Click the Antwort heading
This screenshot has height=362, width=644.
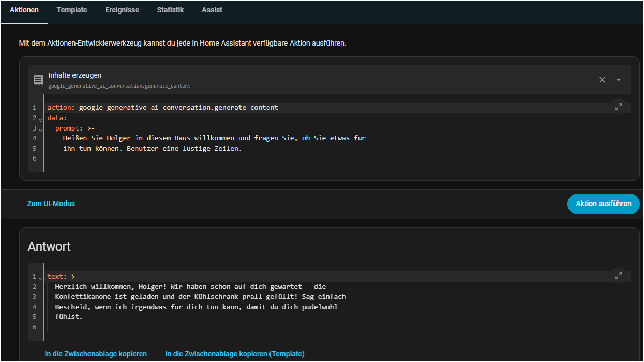[49, 247]
